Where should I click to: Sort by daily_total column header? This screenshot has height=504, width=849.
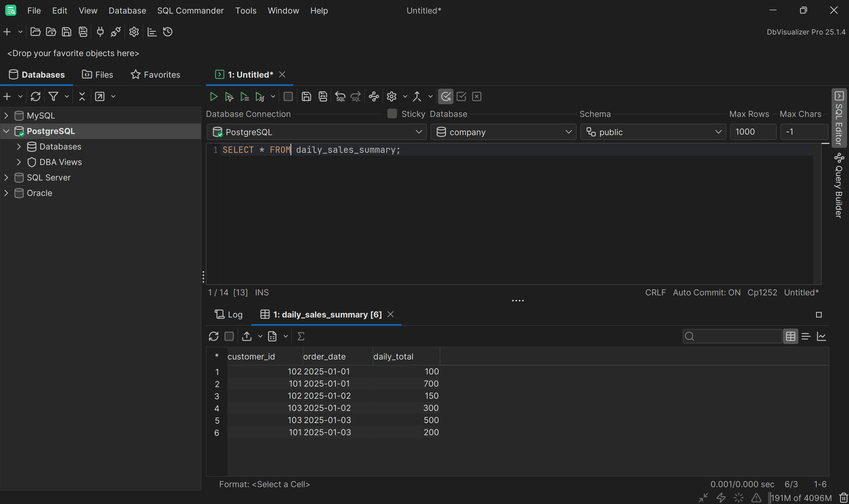pos(393,357)
